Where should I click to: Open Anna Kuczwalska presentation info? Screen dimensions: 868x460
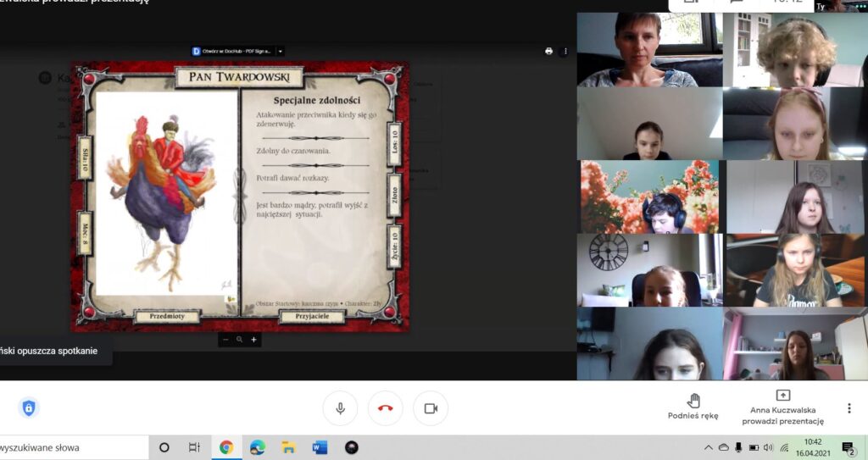(782, 407)
